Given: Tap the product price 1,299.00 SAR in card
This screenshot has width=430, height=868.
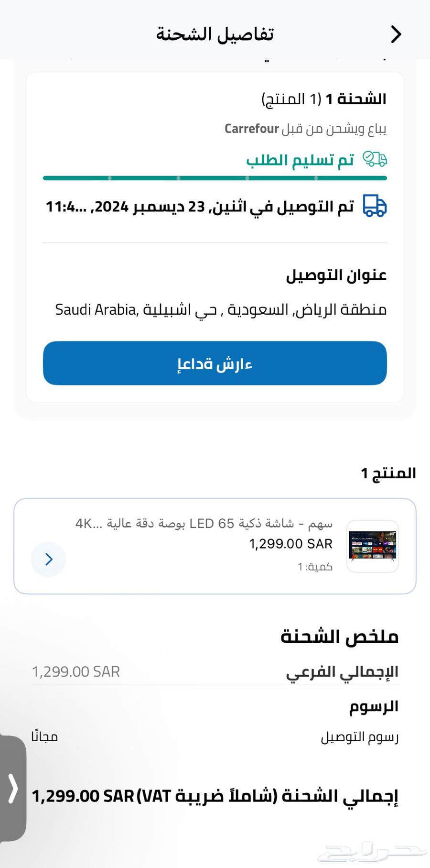Looking at the screenshot, I should [x=290, y=544].
